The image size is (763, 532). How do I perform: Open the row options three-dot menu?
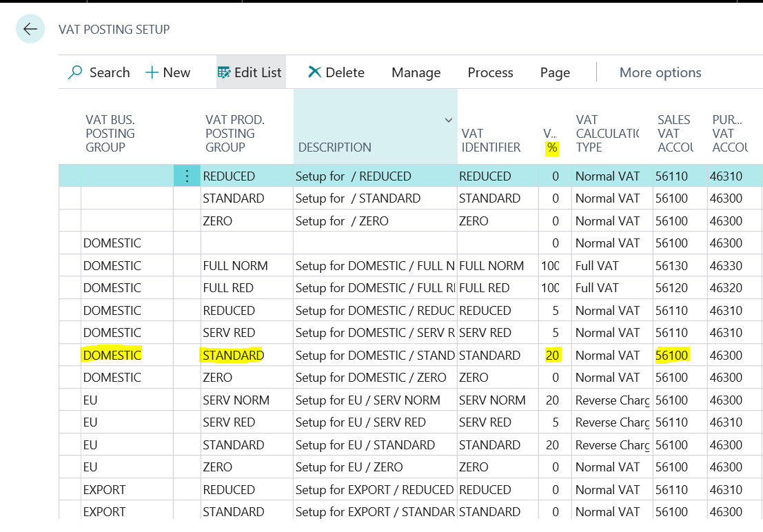tap(187, 176)
